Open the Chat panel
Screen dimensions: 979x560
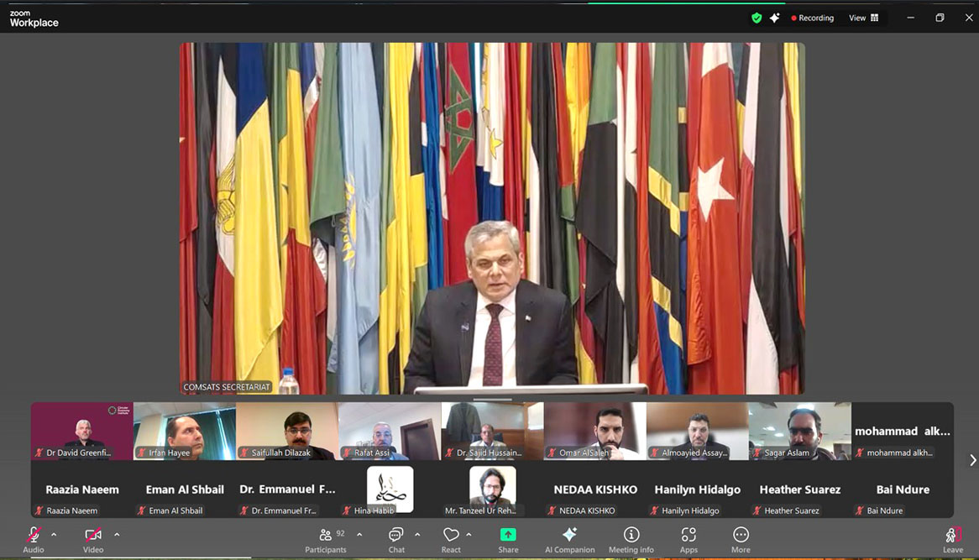tap(395, 540)
